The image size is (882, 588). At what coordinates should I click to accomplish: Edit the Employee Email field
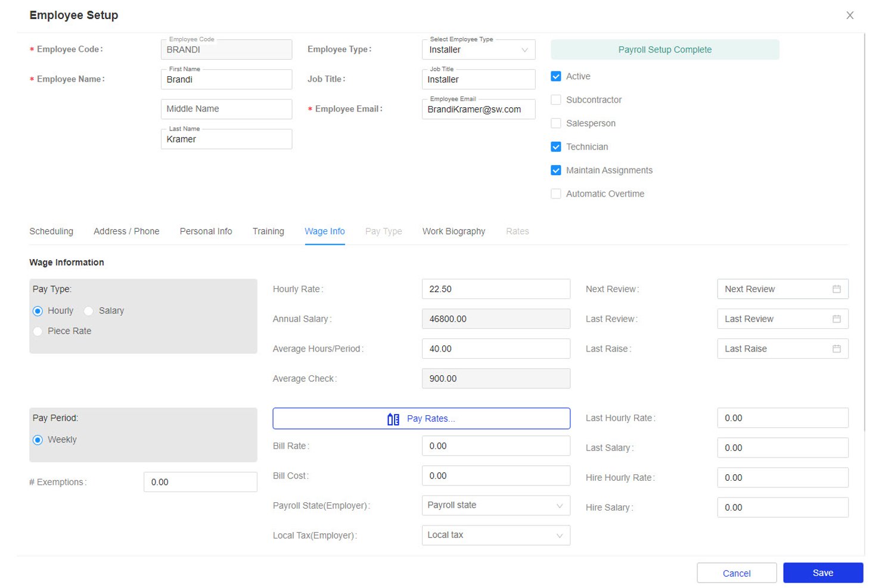[x=479, y=109]
